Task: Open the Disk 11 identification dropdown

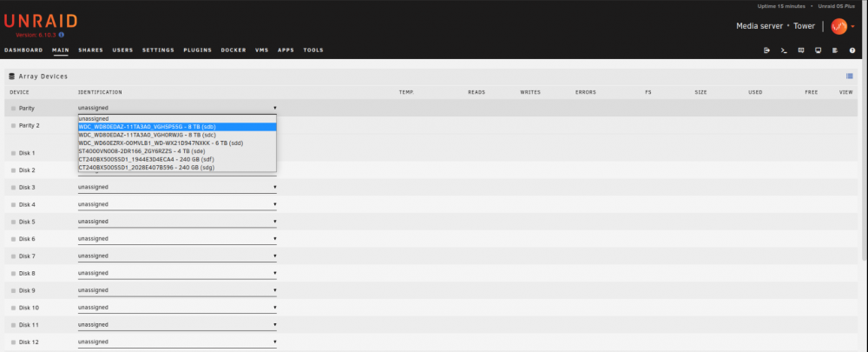Action: [177, 325]
